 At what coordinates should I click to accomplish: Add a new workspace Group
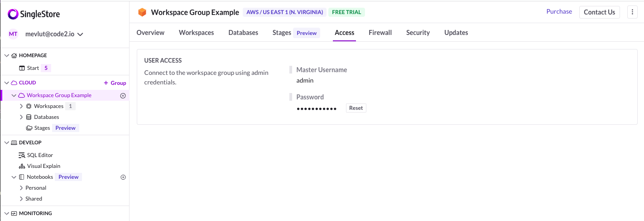click(x=115, y=83)
